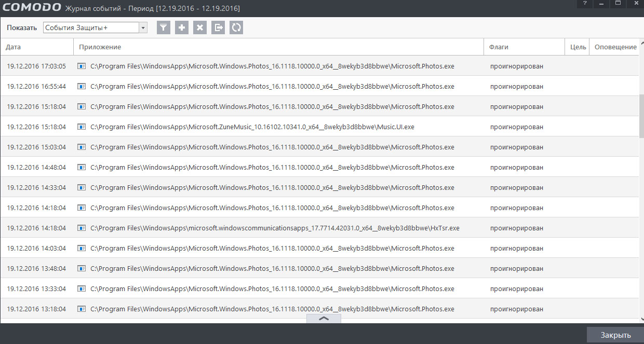This screenshot has height=344, width=644.
Task: Click 'проигнорирован' flag in the 13:48:04 row
Action: pos(517,268)
